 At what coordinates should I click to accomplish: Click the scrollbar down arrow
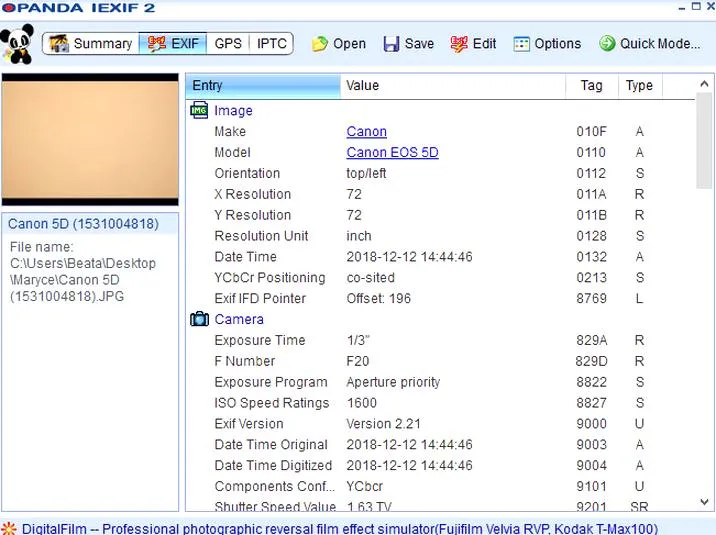pos(704,502)
